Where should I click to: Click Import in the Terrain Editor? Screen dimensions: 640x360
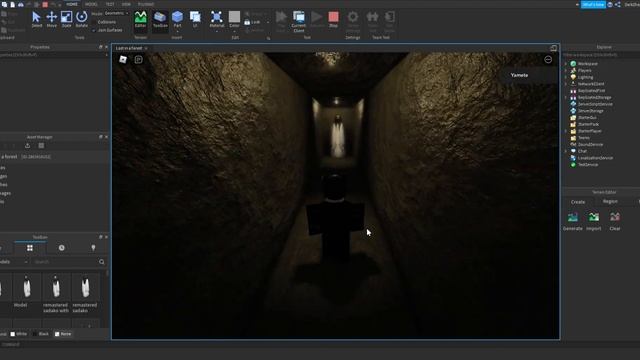click(x=594, y=221)
